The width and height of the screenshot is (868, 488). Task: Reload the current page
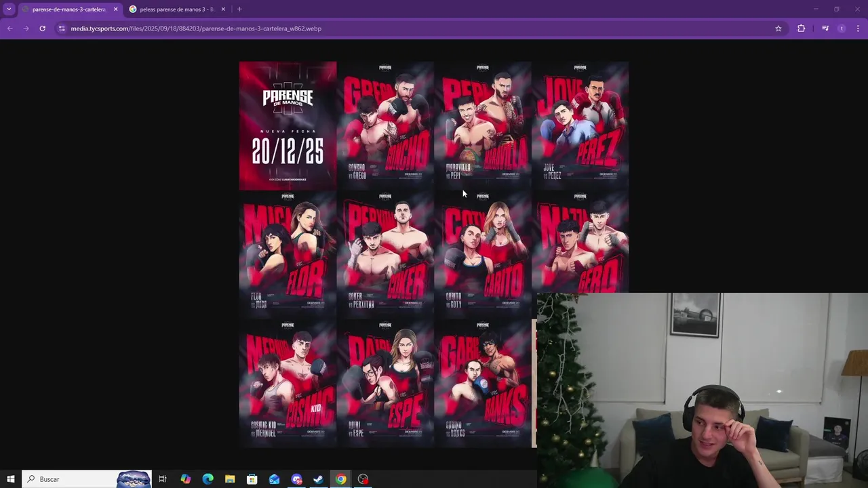coord(43,28)
